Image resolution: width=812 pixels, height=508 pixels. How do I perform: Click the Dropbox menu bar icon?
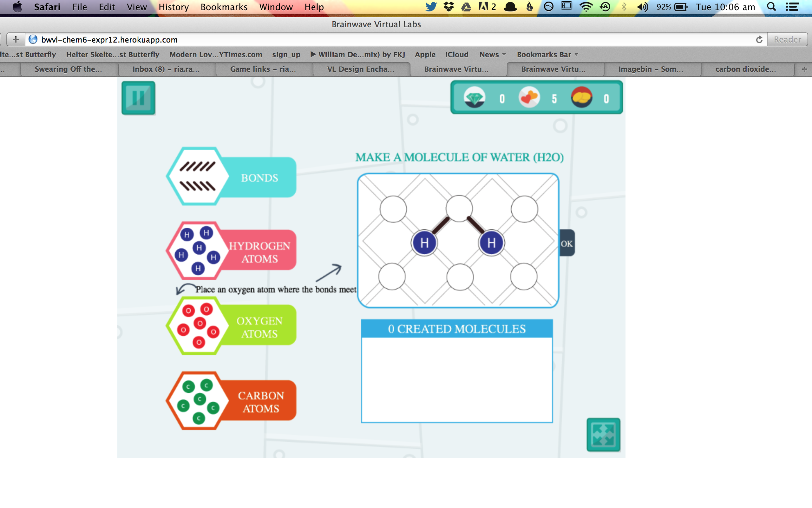coord(449,7)
